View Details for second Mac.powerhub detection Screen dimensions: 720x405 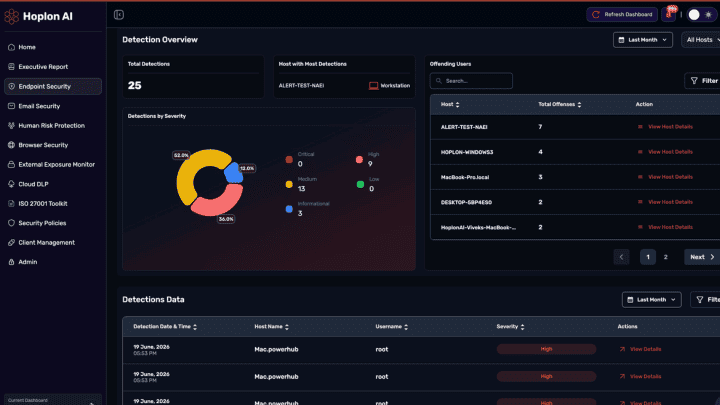(x=641, y=377)
